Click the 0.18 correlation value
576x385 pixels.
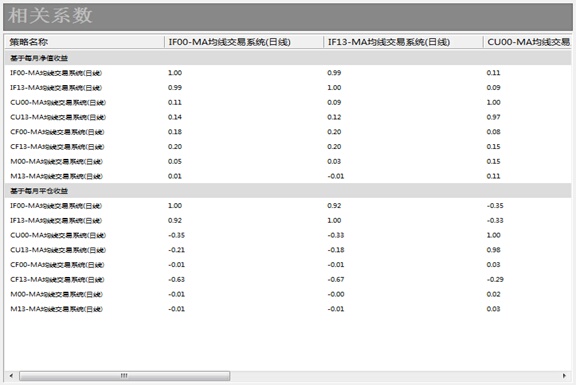(175, 132)
